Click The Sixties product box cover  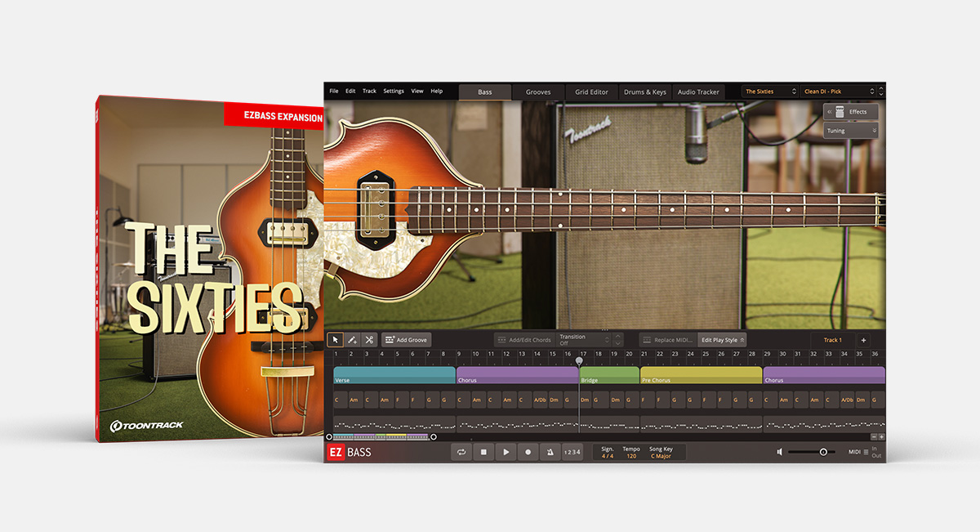[211, 269]
